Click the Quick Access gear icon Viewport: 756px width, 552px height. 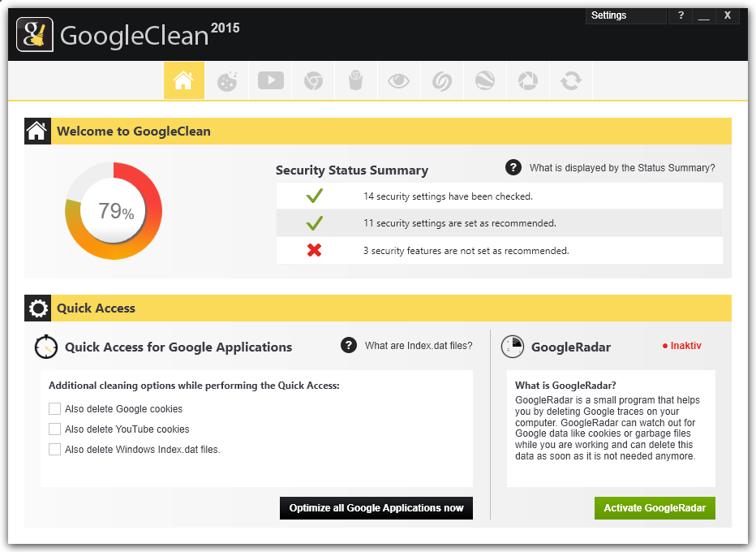[38, 308]
